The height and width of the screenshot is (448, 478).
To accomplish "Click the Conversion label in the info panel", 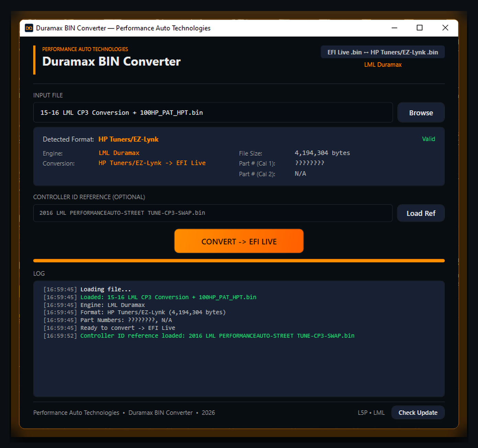I will [59, 164].
